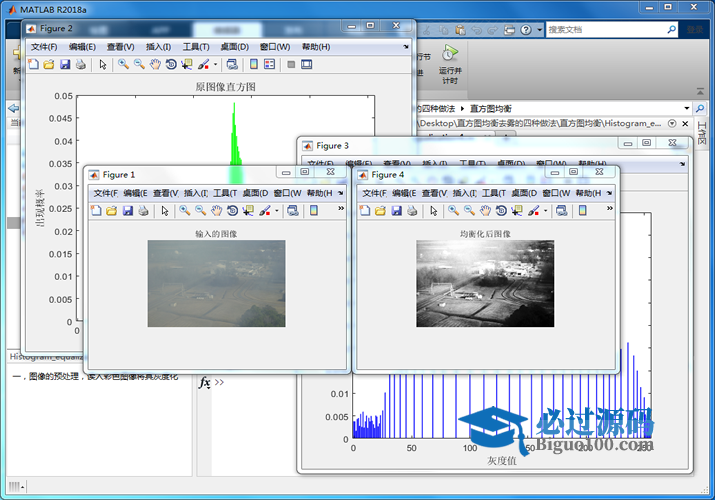Click Open File folder icon in Figure 4
The height and width of the screenshot is (500, 715).
coord(381,211)
